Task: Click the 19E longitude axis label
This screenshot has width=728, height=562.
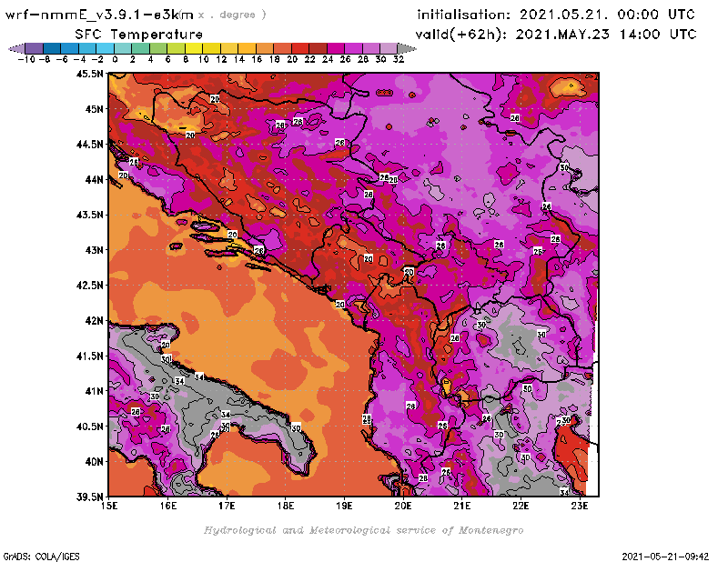Action: click(x=344, y=506)
